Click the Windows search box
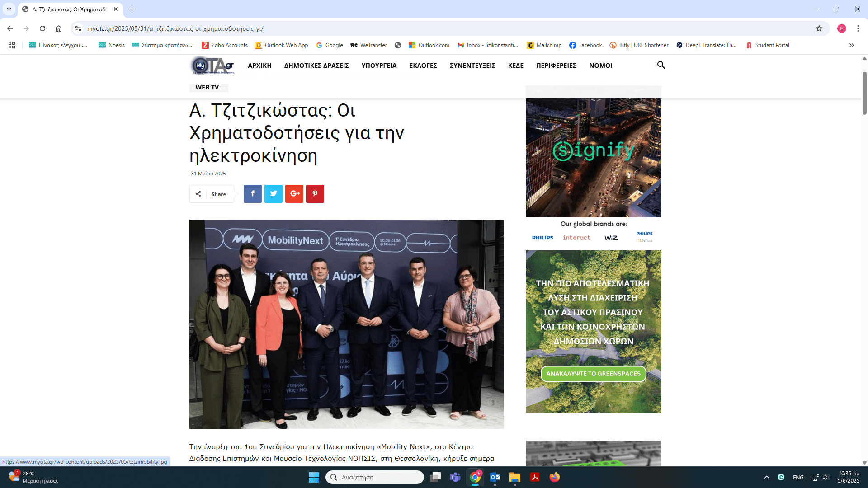 point(375,477)
